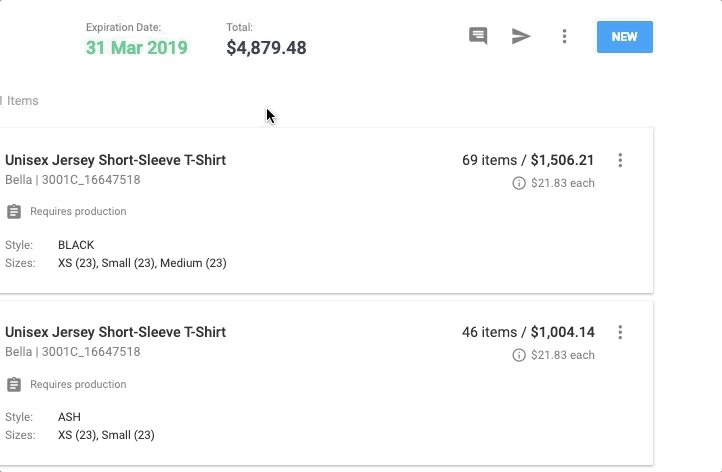Click the ASH style value
722x472 pixels.
(69, 417)
